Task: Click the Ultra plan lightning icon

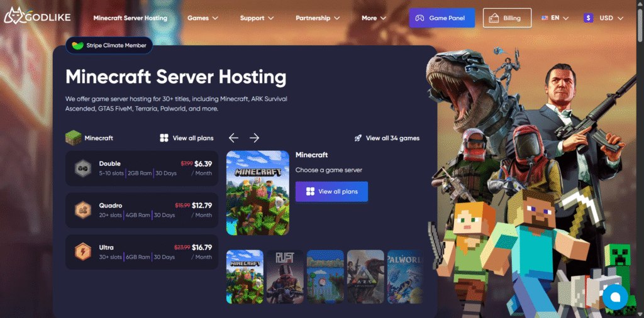Action: click(x=82, y=252)
